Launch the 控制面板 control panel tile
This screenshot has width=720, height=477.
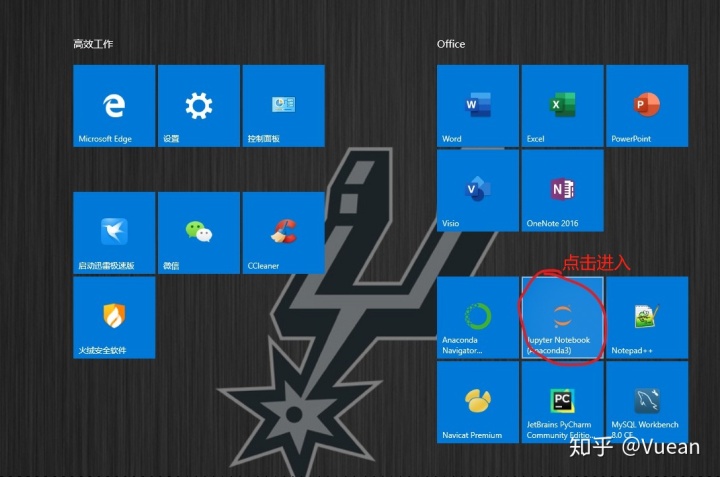pos(283,106)
